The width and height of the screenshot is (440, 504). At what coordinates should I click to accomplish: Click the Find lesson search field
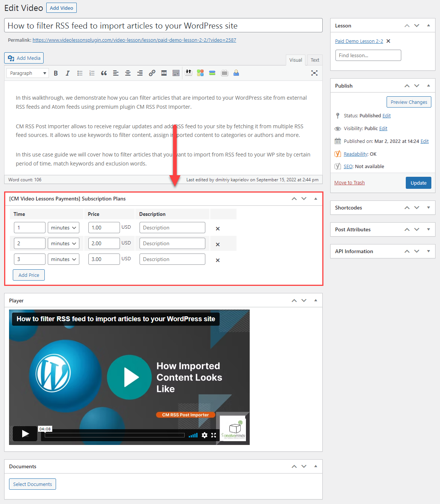pos(368,55)
